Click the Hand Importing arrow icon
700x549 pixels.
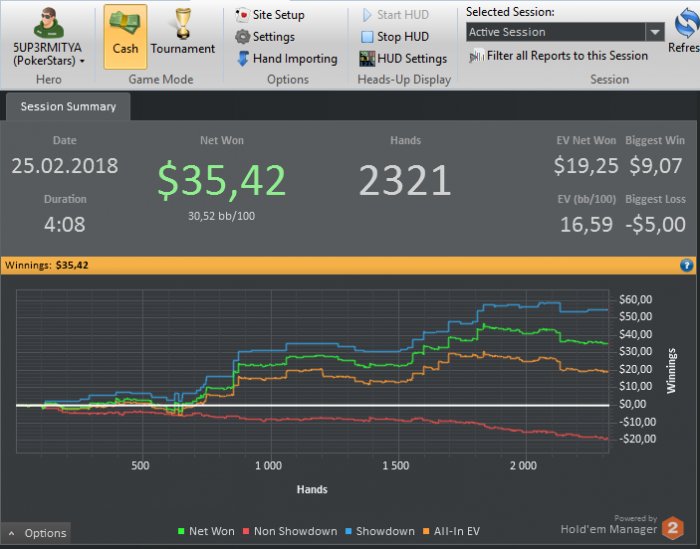[x=243, y=58]
